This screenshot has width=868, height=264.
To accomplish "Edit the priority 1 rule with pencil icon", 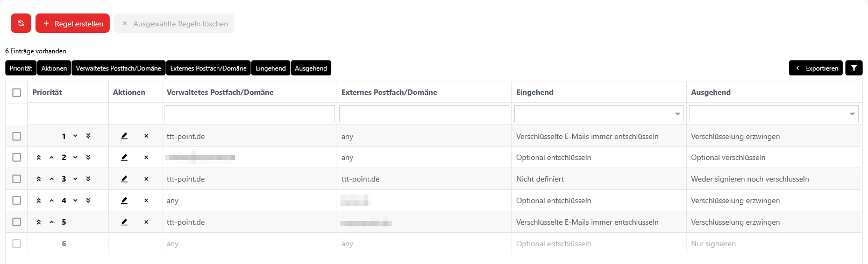I will pos(124,136).
